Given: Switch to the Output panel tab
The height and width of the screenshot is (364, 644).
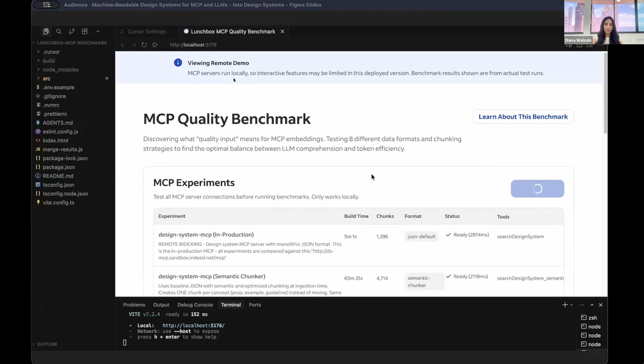Looking at the screenshot, I should coord(161,305).
